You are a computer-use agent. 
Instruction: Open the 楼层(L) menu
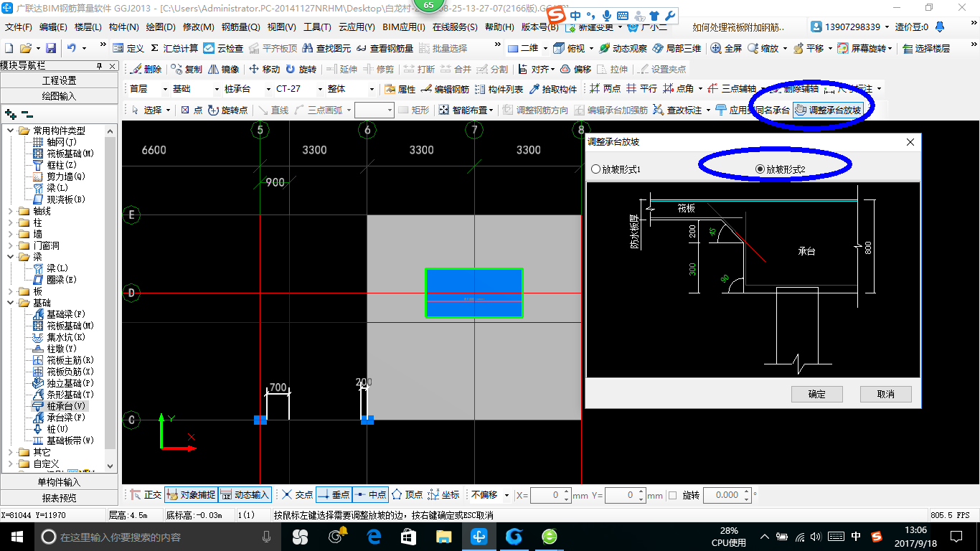(x=88, y=27)
